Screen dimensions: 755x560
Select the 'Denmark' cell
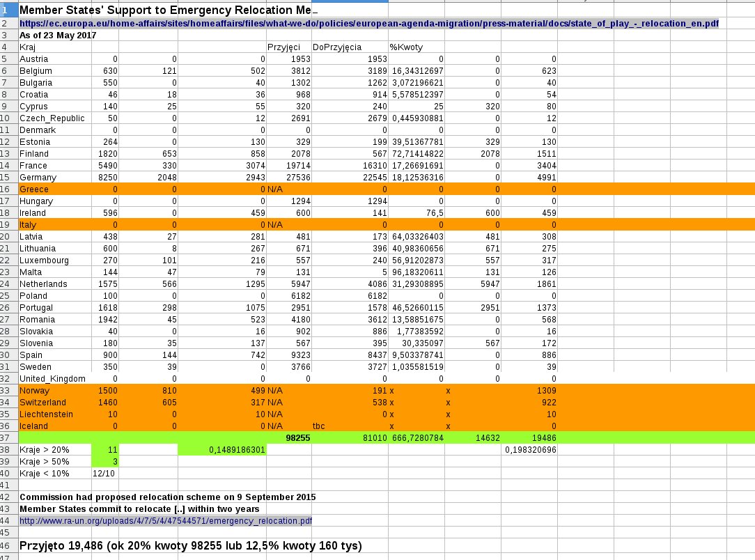[x=56, y=130]
